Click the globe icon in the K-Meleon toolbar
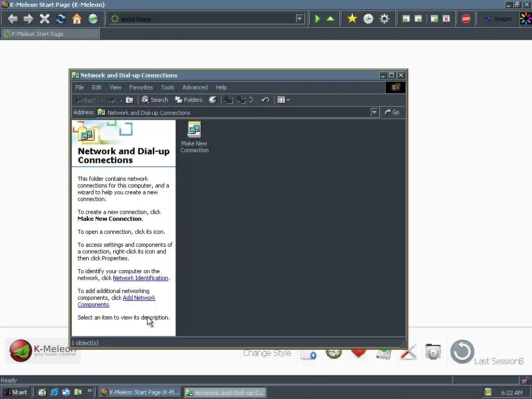Screen dimensions: 532x399 tap(93, 19)
